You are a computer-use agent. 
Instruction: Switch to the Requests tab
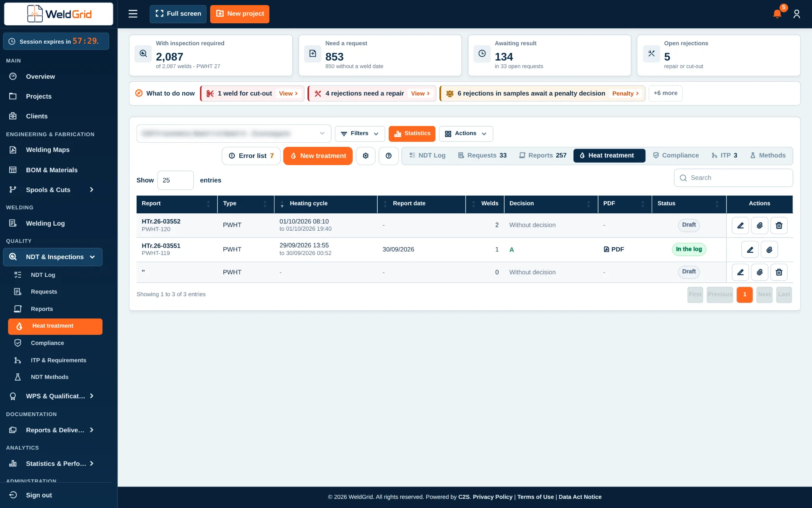coord(482,155)
